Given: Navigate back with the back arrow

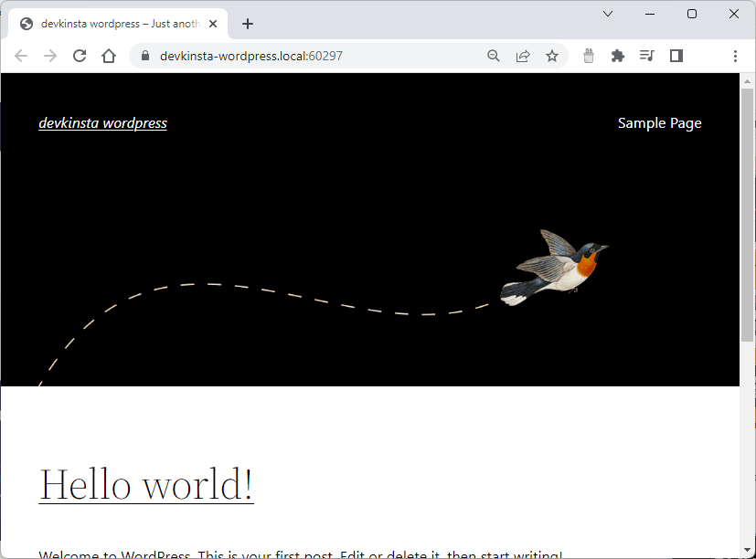Looking at the screenshot, I should 20,56.
